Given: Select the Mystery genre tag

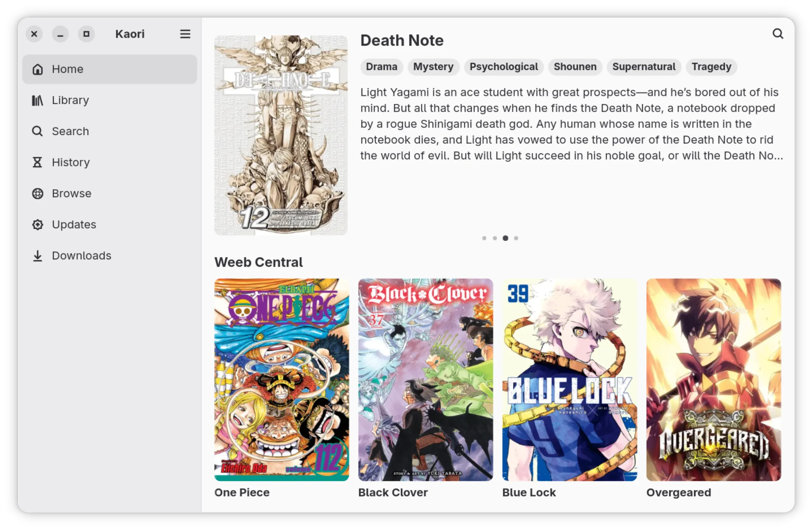Looking at the screenshot, I should coord(433,67).
